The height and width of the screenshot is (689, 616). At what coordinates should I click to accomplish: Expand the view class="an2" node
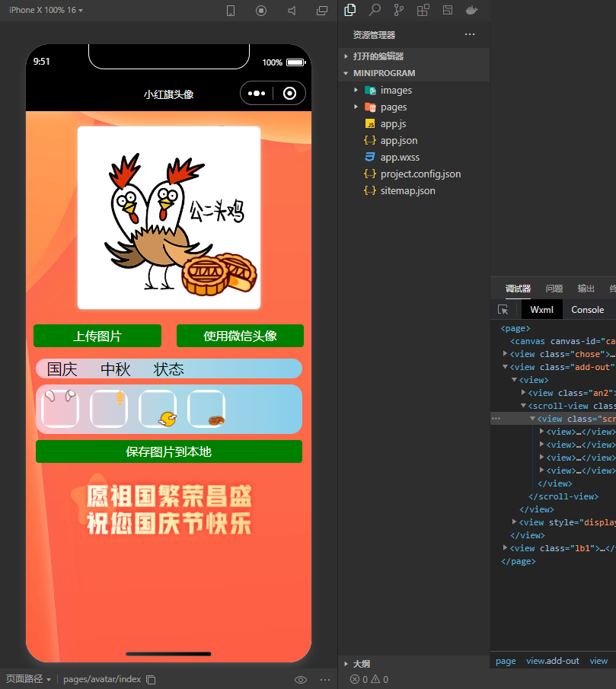click(x=523, y=392)
